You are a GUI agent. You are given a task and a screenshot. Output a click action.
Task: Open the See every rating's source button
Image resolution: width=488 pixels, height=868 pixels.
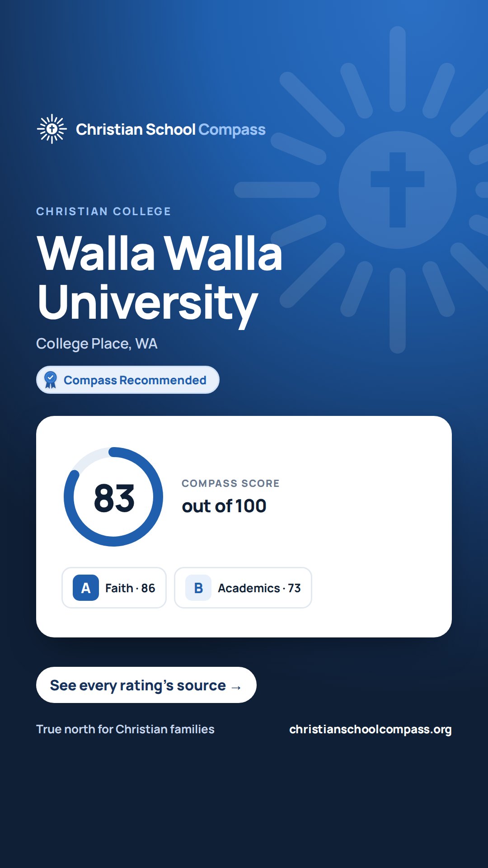point(146,685)
